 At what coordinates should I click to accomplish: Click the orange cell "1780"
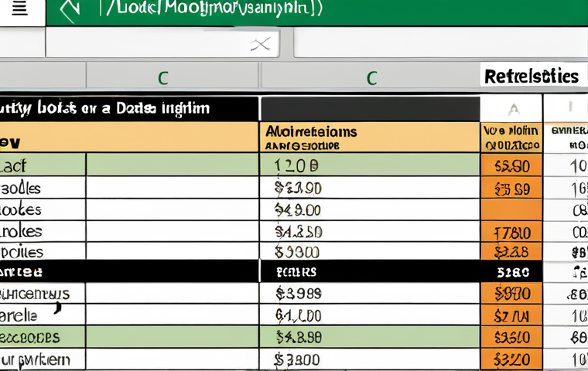point(511,232)
